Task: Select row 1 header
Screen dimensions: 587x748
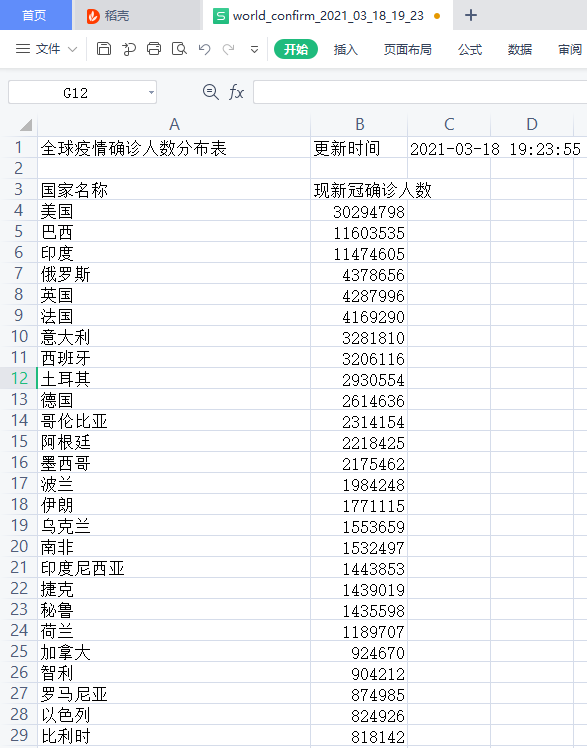Action: pos(19,147)
